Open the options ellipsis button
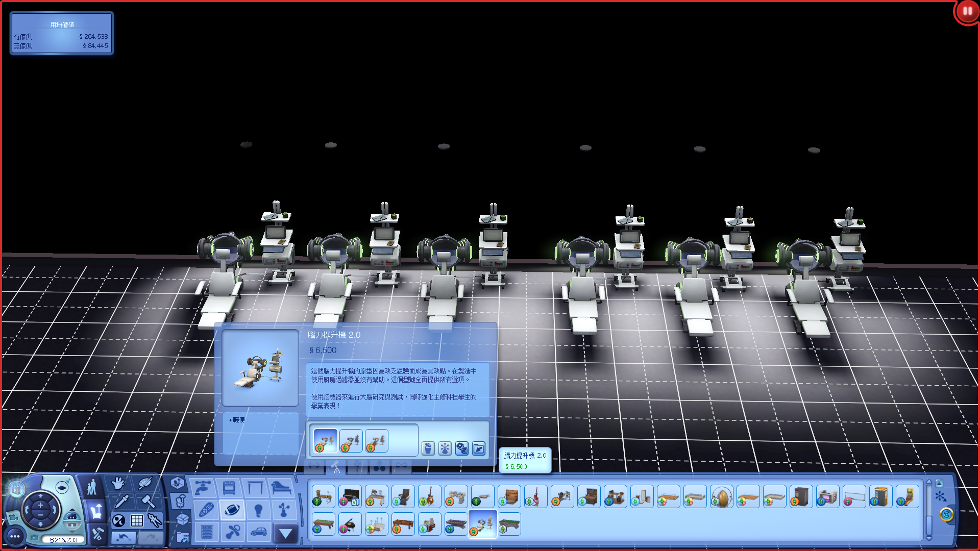Image resolution: width=980 pixels, height=551 pixels. coord(15,536)
